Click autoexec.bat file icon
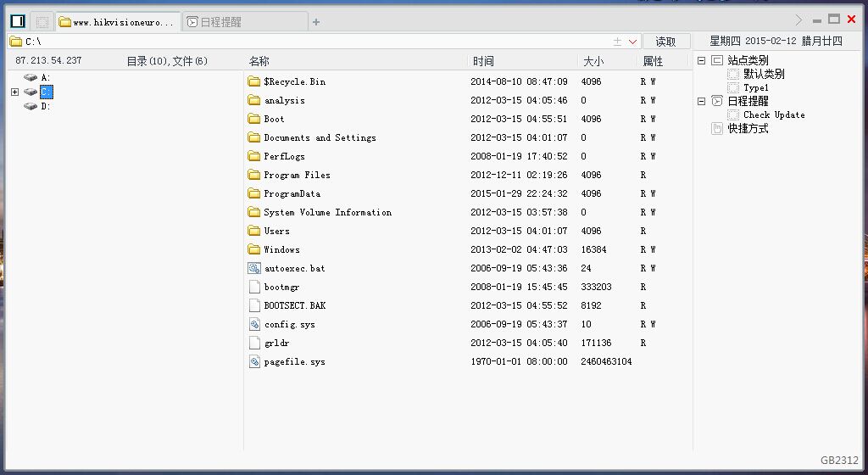The height and width of the screenshot is (475, 868). pos(254,269)
